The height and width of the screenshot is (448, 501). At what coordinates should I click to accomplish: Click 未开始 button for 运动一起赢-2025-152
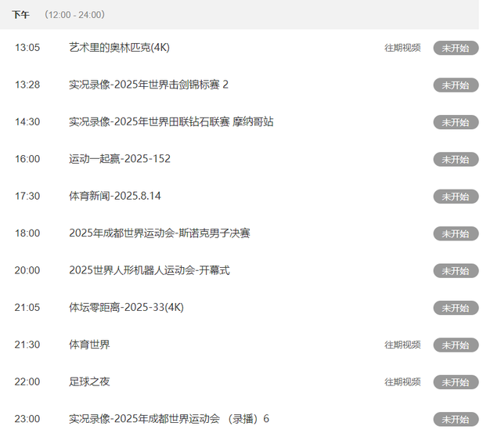(x=456, y=159)
